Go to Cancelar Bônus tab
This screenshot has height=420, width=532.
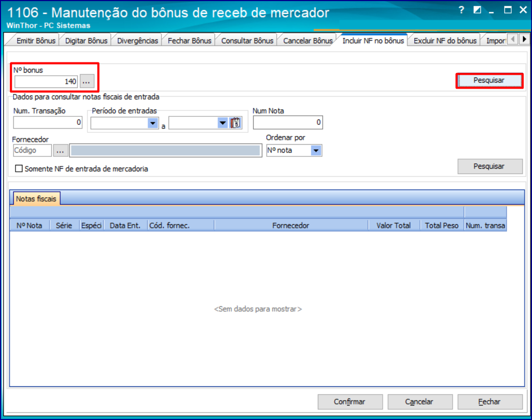[308, 41]
